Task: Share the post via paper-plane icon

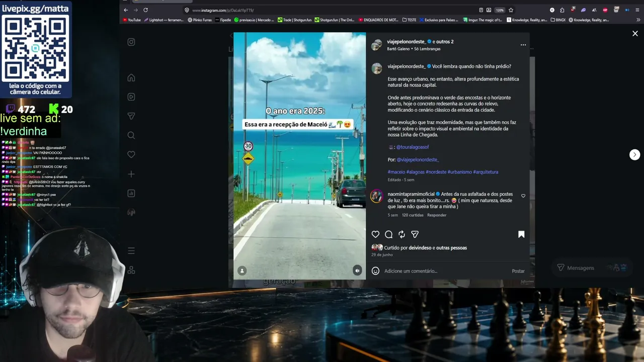Action: tap(415, 234)
